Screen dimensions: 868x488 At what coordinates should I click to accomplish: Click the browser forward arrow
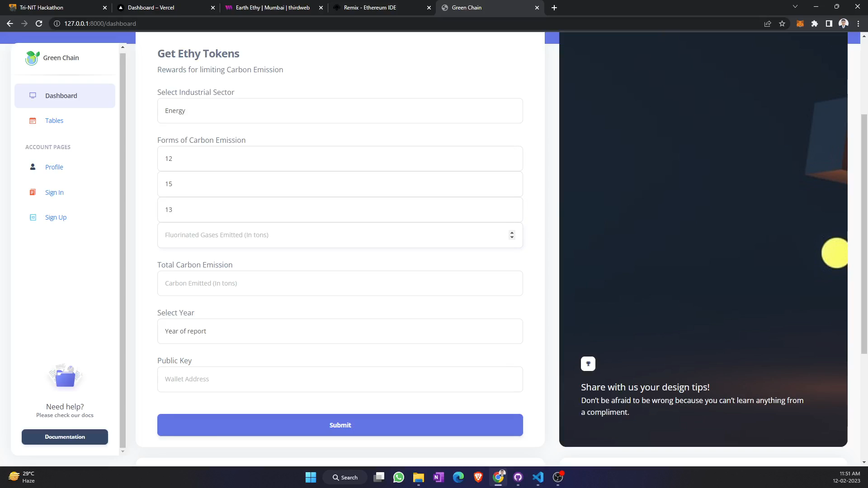pos(24,23)
